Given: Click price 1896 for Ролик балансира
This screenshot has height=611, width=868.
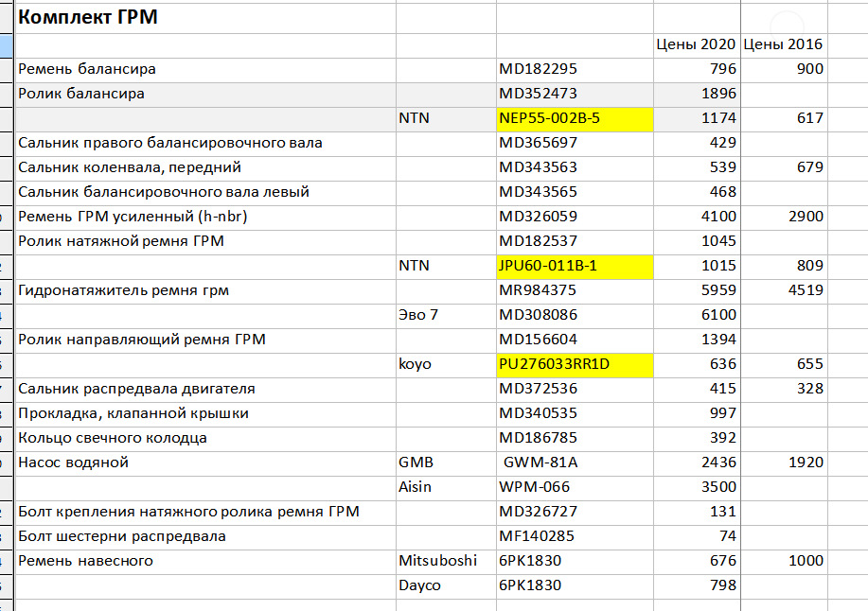Looking at the screenshot, I should click(x=697, y=95).
